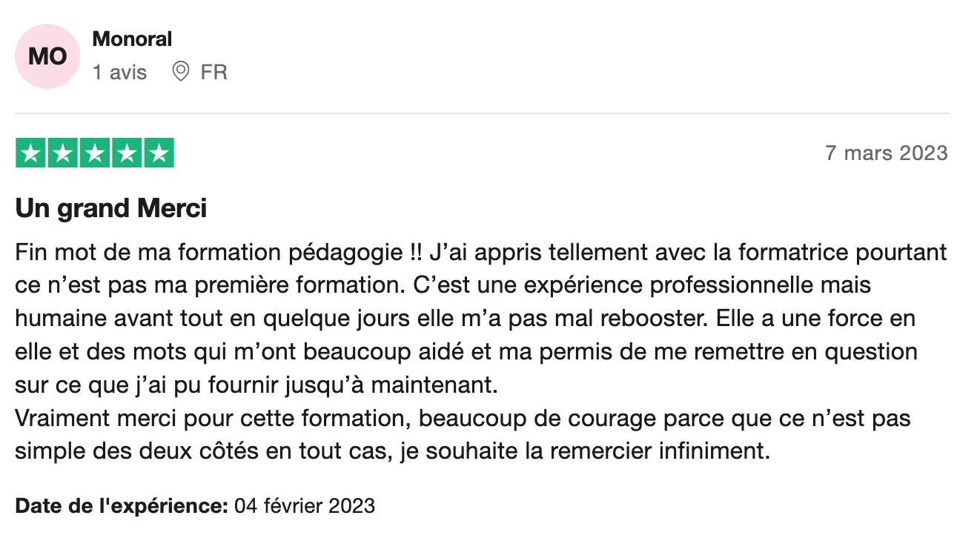Select the first green rating star
Viewport: 980px width, 541px height.
coord(30,153)
